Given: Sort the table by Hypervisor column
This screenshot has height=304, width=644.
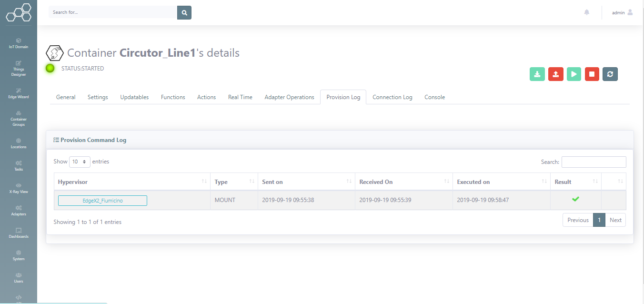Looking at the screenshot, I should [132, 182].
